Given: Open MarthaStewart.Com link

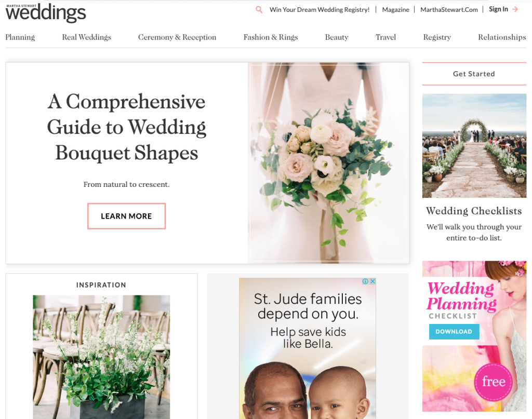Looking at the screenshot, I should (x=449, y=10).
